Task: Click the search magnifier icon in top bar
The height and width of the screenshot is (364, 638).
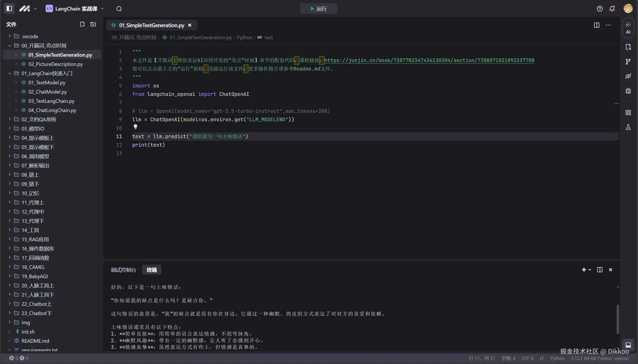Action: pos(119,9)
